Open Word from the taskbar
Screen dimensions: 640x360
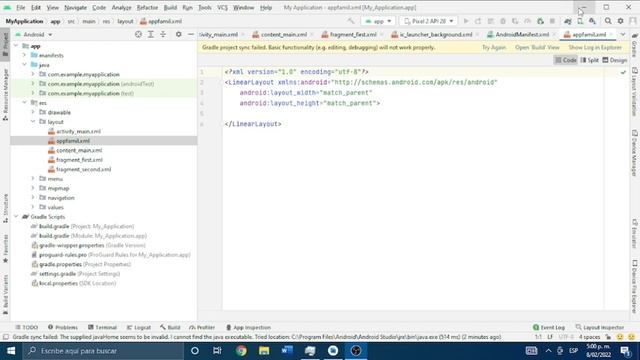pyautogui.click(x=287, y=351)
